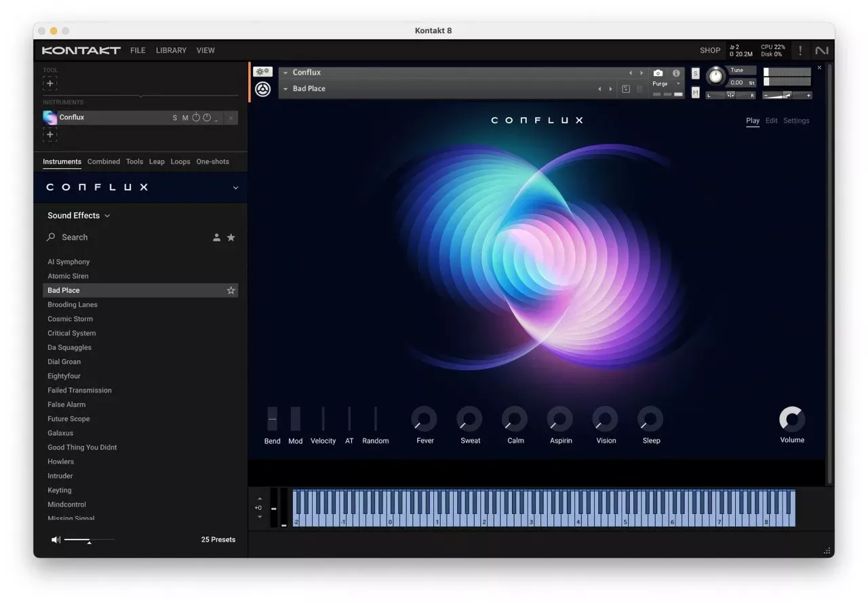Click the Conflux instrument thumbnail in side rack
Screen dimensions: 868x602
click(50, 117)
